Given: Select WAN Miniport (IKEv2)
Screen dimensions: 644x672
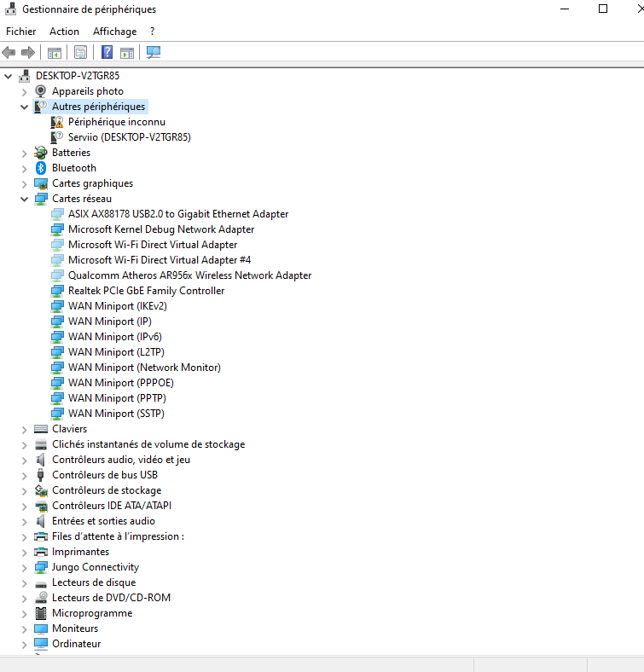Looking at the screenshot, I should (118, 306).
